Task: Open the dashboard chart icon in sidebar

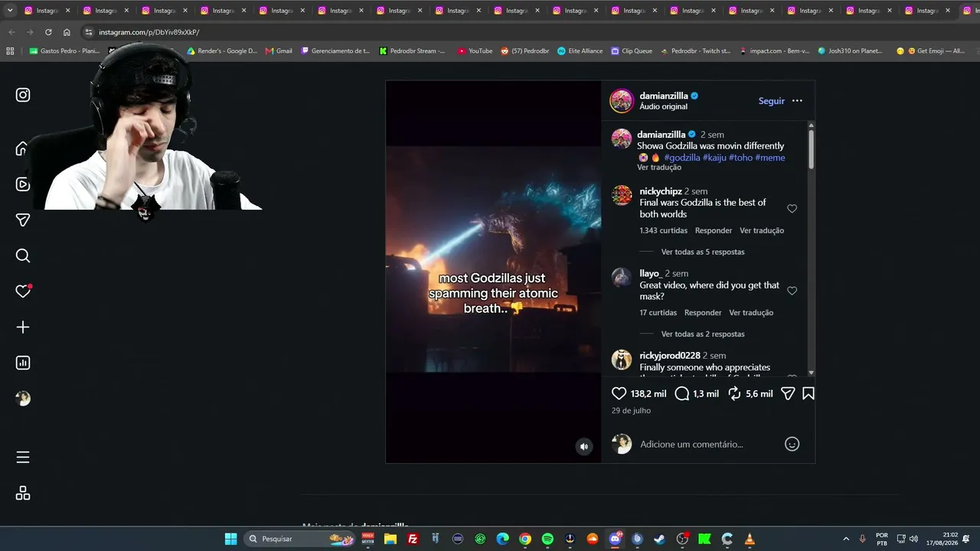Action: click(23, 363)
